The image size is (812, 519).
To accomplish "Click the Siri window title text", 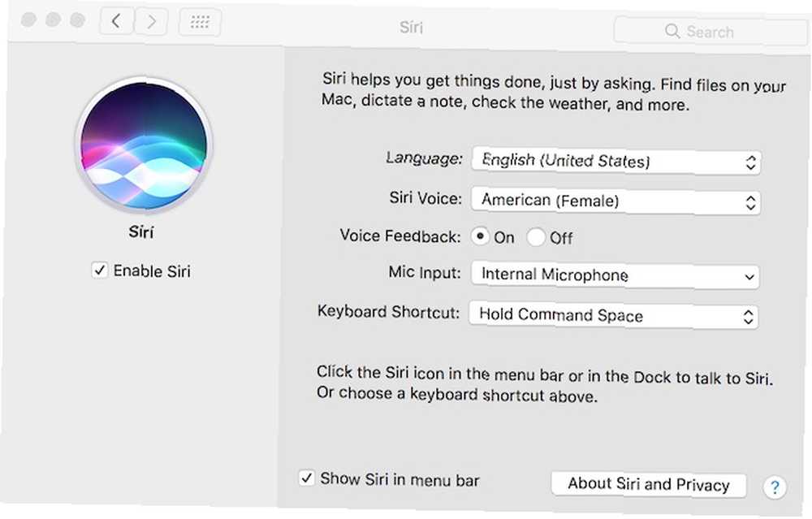I will (411, 27).
